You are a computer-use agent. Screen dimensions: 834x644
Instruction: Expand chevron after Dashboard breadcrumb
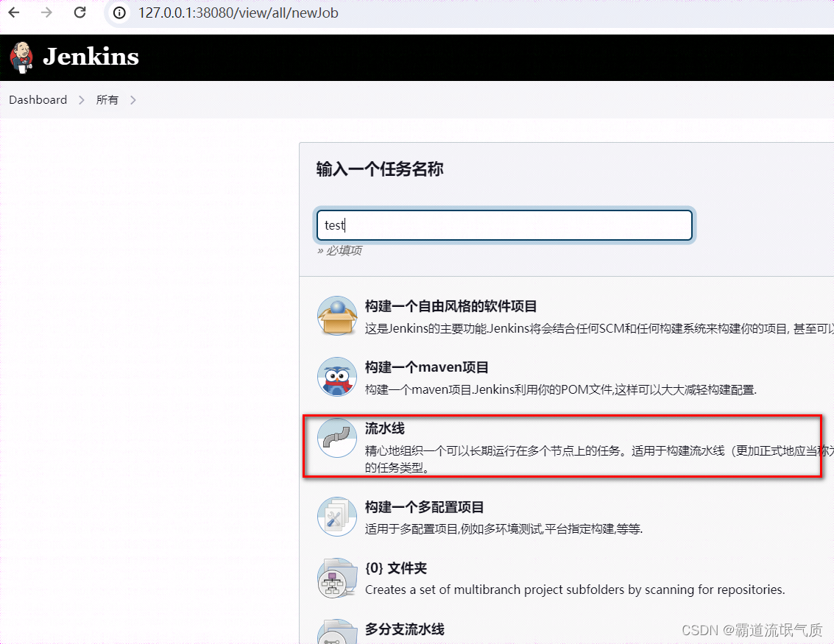pyautogui.click(x=82, y=100)
